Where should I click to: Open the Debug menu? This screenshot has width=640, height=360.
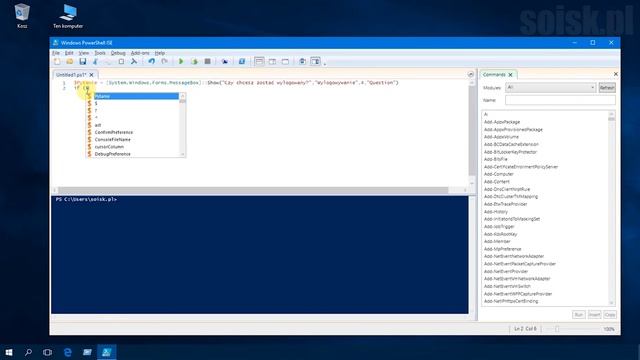point(118,53)
